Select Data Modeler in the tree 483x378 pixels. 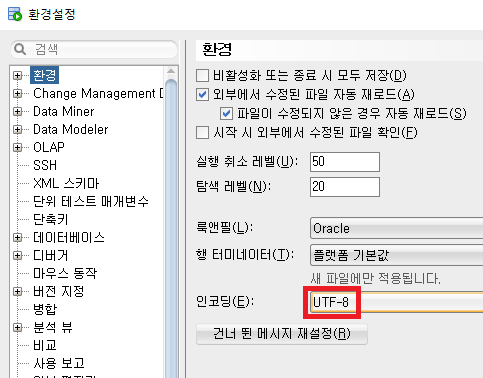[x=70, y=129]
